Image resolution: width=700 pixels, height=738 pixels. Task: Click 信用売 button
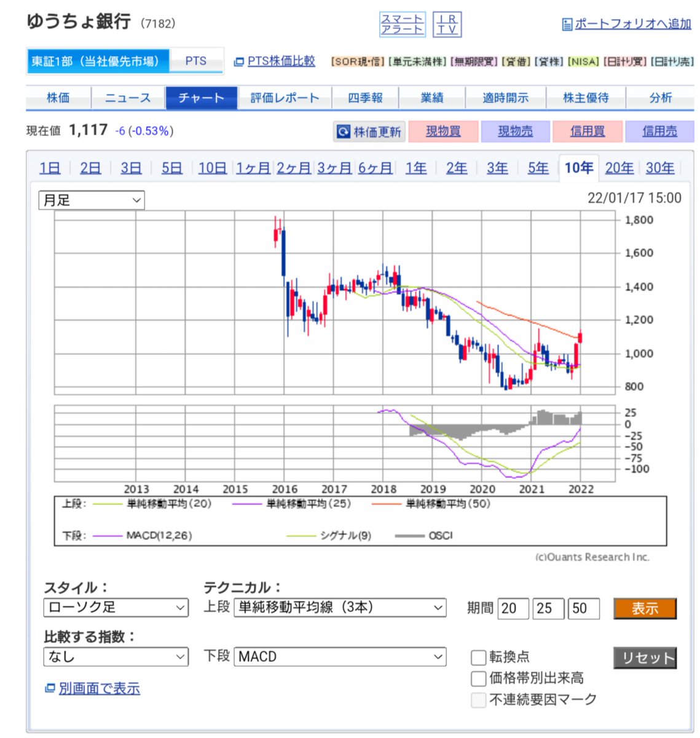tap(659, 132)
